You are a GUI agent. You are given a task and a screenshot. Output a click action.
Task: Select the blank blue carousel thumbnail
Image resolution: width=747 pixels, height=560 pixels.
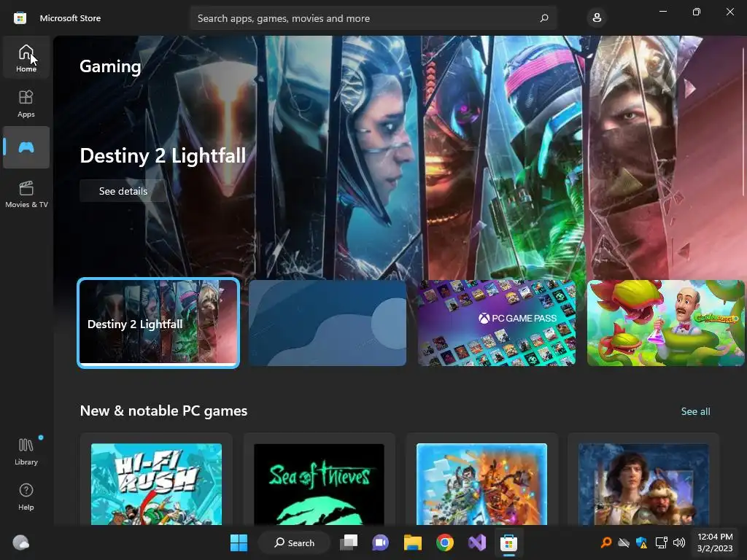[x=328, y=323]
